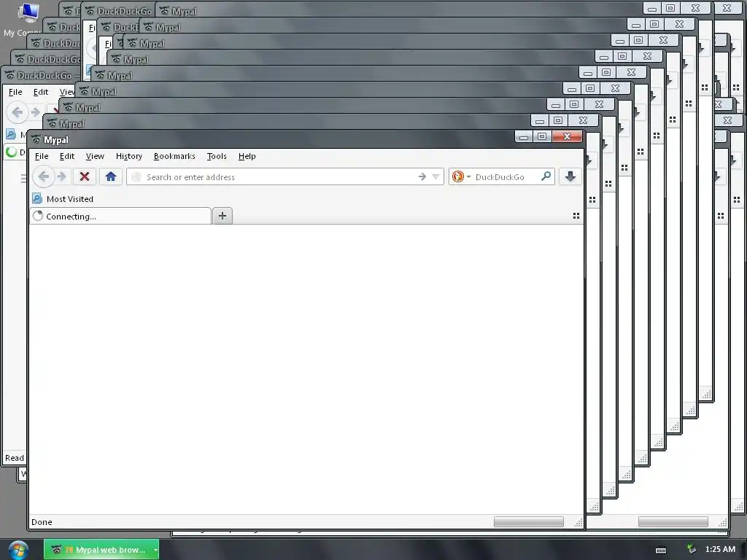
Task: Click forward arrow in front Mypal window
Action: click(62, 176)
